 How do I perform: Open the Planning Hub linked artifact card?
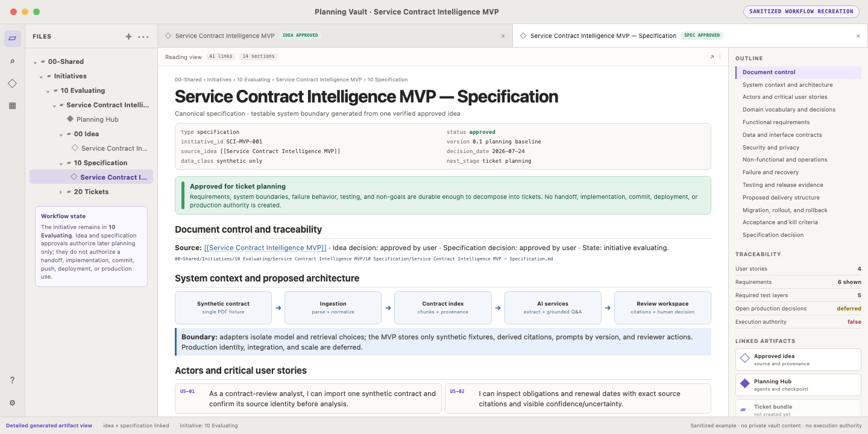[798, 385]
